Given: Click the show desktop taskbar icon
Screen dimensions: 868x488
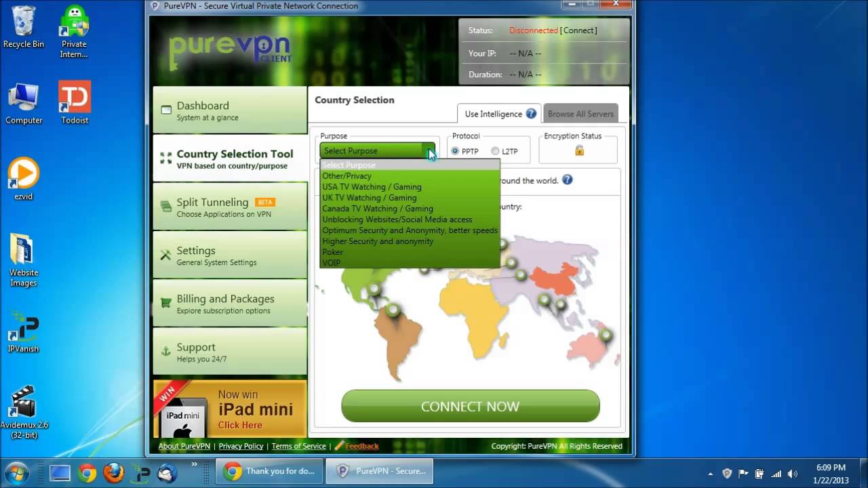Looking at the screenshot, I should [x=60, y=472].
